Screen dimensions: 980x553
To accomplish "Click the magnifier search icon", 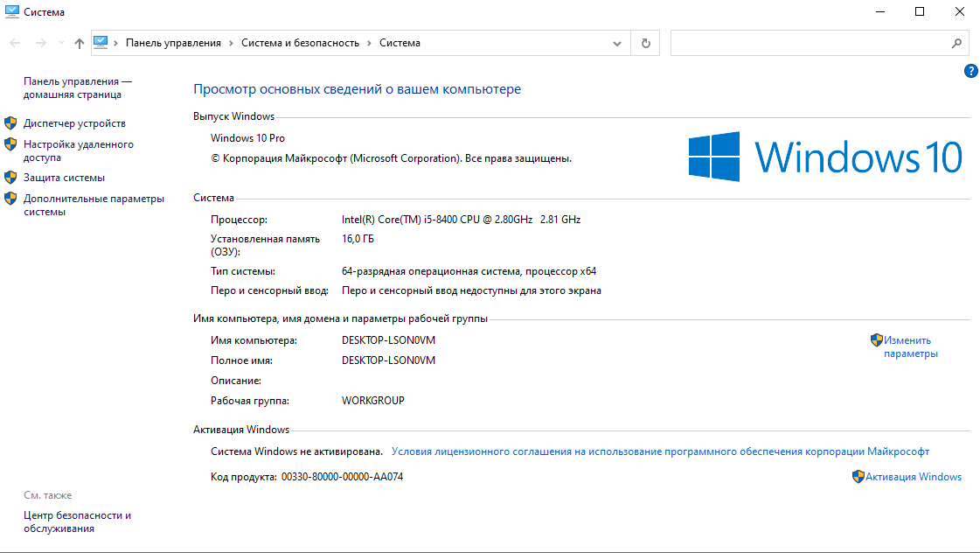I will [x=956, y=43].
